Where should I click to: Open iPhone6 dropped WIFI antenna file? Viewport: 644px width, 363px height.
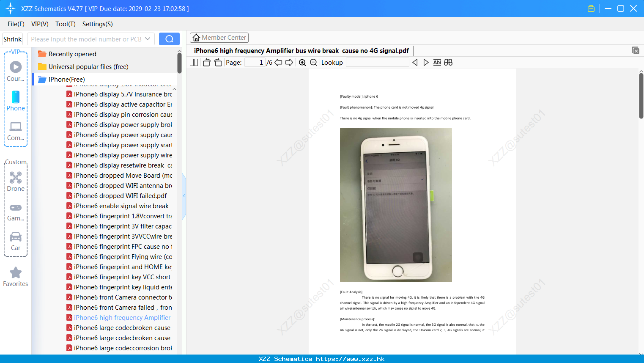pos(119,186)
